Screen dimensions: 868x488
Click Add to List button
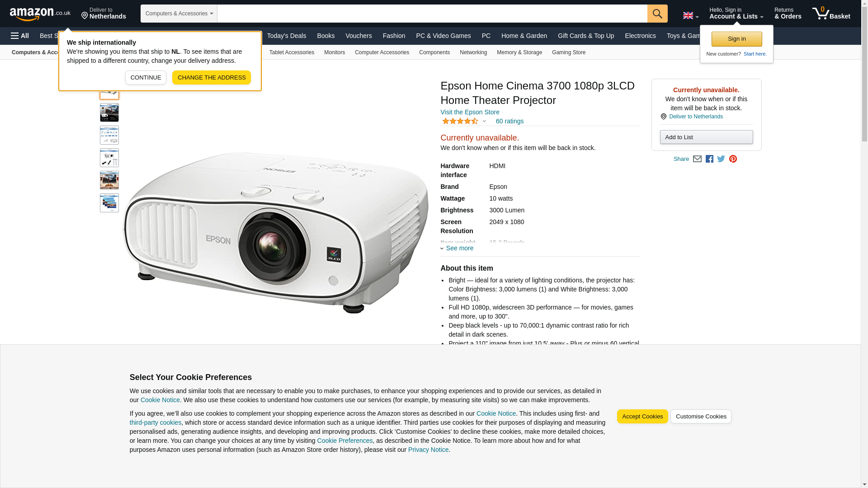tap(706, 137)
